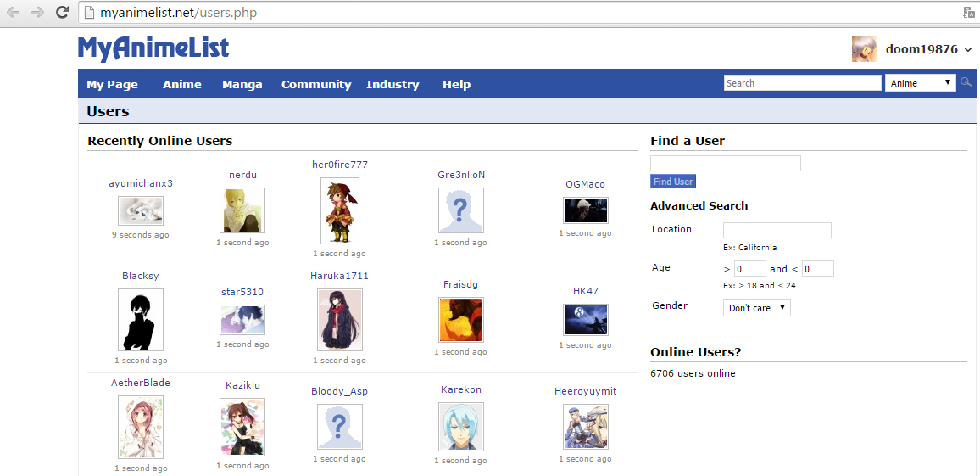Open the My Page menu
This screenshot has width=980, height=476.
(113, 85)
